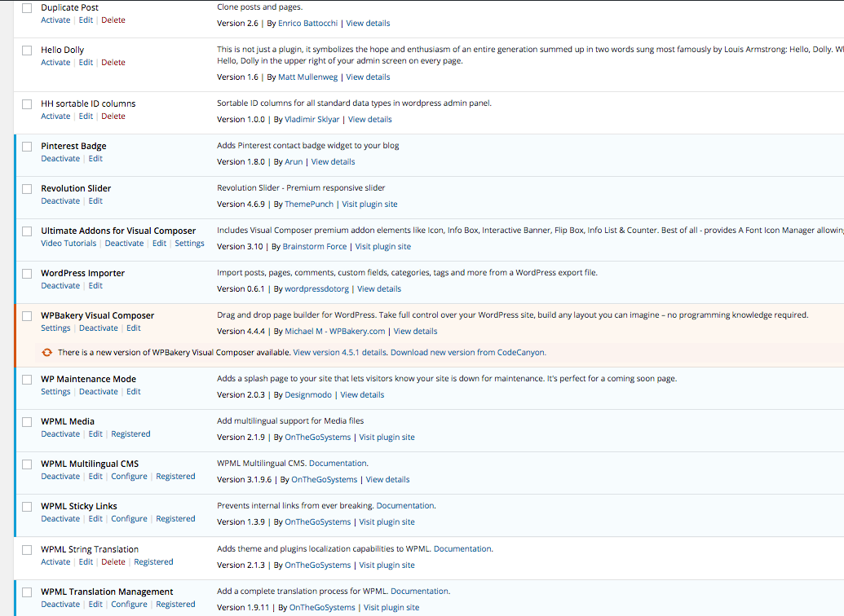Download new version from CodeCanyon
844x616 pixels.
[x=468, y=352]
